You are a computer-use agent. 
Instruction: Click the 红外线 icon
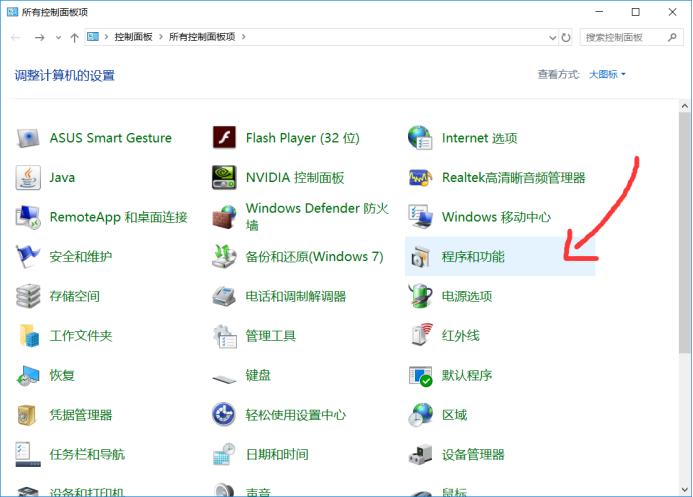coord(421,335)
